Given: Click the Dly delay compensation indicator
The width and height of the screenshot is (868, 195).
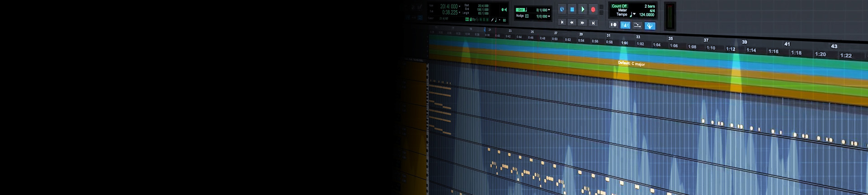Looking at the screenshot, I should click(474, 19).
